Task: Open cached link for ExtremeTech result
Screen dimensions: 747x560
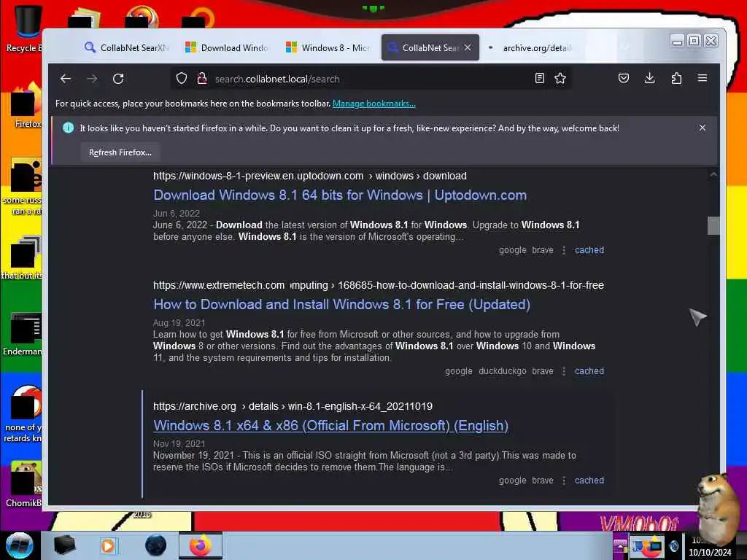Action: pyautogui.click(x=589, y=371)
